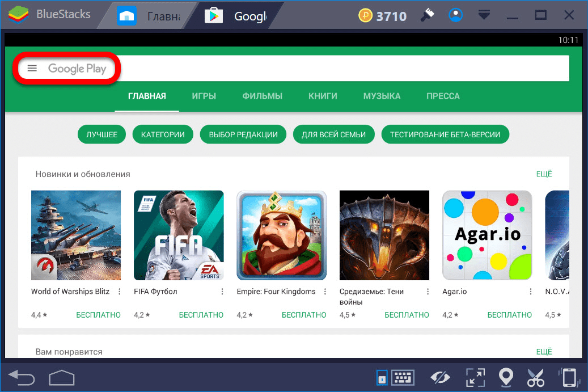Switch to the ИГРЫ tab
588x392 pixels.
pos(204,96)
